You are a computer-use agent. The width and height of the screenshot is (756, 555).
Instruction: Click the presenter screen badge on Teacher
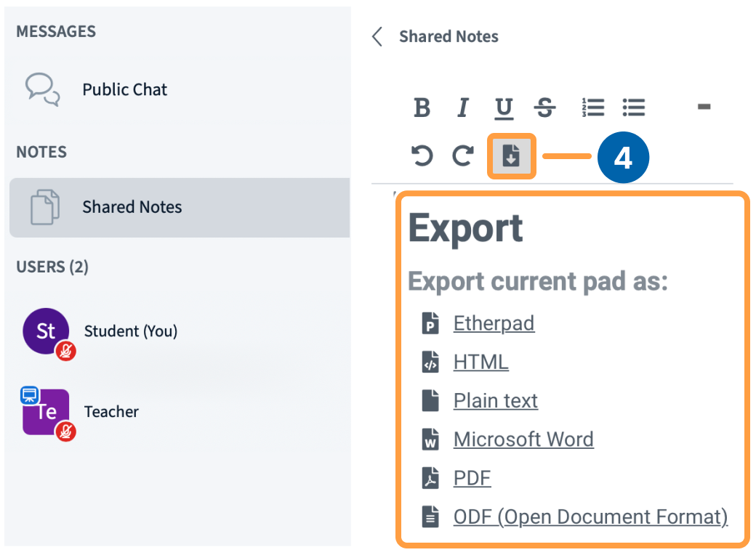point(29,395)
